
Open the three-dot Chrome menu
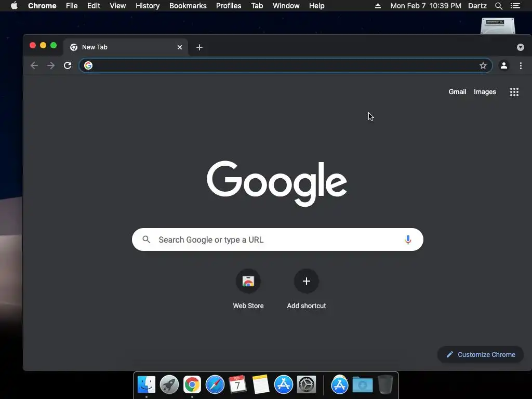521,65
